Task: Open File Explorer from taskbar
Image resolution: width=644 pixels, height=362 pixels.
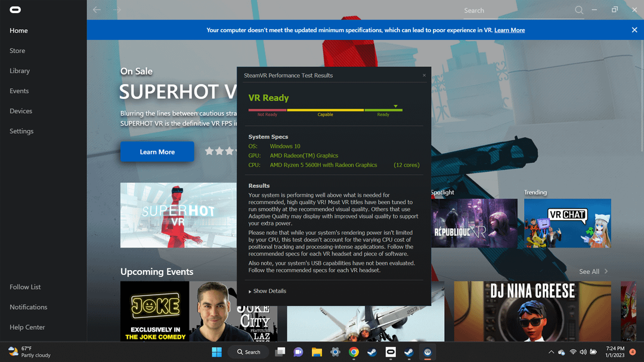Action: [x=317, y=352]
